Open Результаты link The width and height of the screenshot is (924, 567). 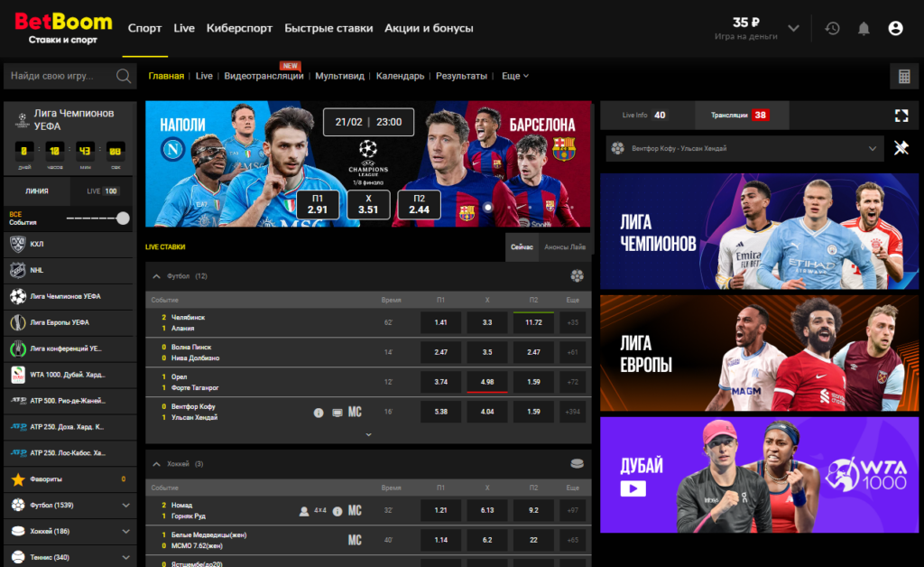[461, 76]
